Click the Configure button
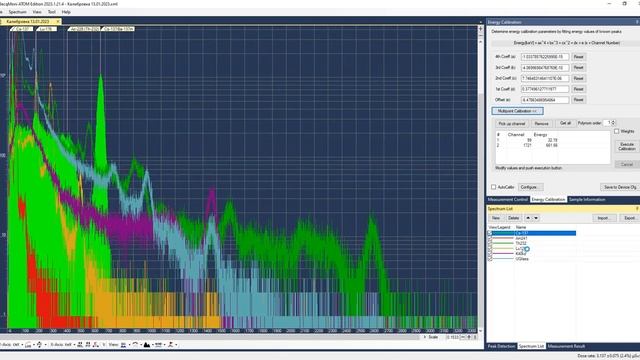 [x=530, y=187]
